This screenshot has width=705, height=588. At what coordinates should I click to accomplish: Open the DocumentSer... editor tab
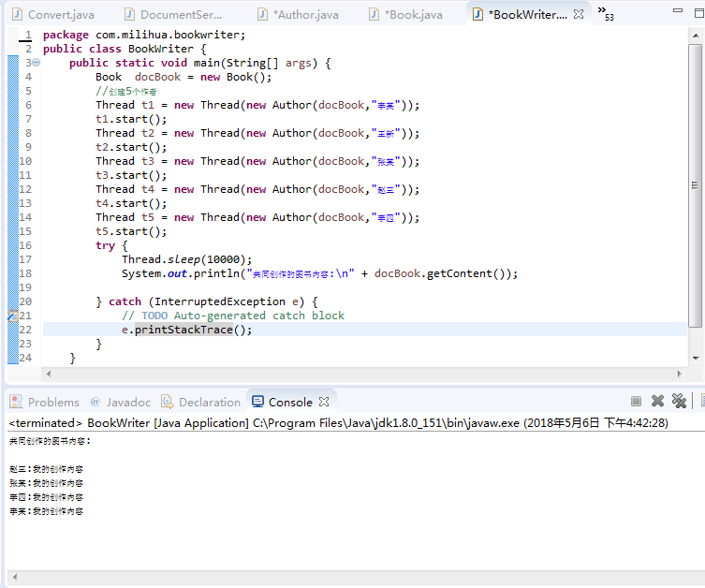(173, 15)
